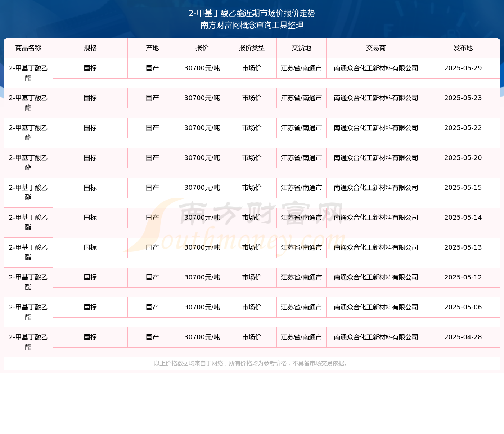Select the date 2025-05-12 cell
Image resolution: width=504 pixels, height=434 pixels.
click(463, 277)
